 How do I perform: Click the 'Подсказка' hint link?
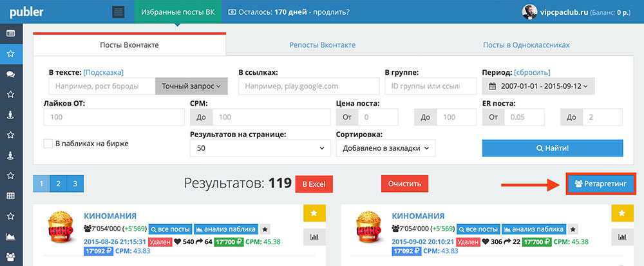click(x=103, y=72)
